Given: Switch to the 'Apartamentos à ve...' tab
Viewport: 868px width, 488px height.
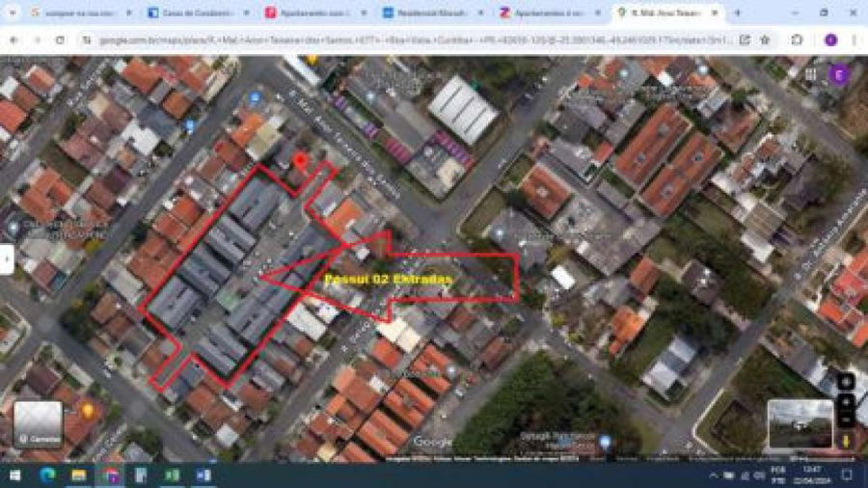Looking at the screenshot, I should tap(552, 13).
